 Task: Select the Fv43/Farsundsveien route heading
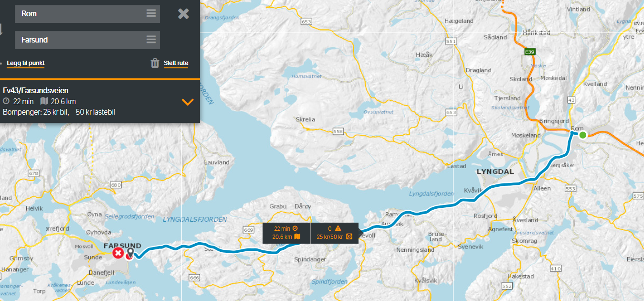(36, 90)
